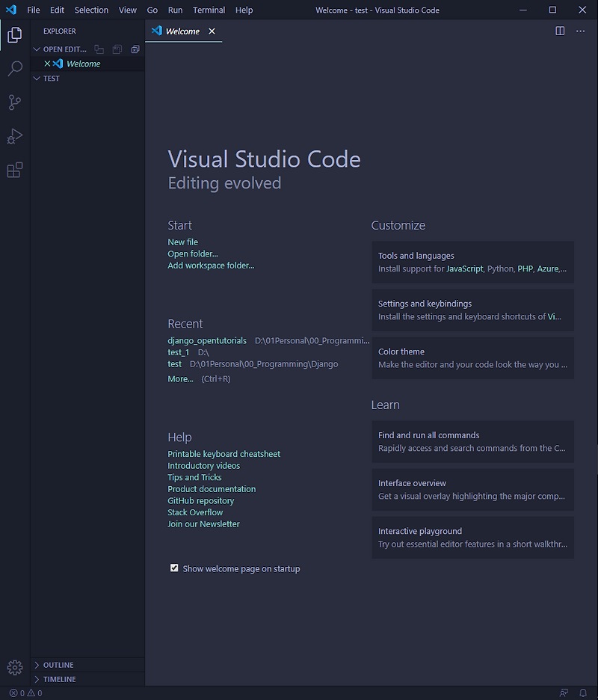Click the errors and warnings status icon

(x=22, y=693)
